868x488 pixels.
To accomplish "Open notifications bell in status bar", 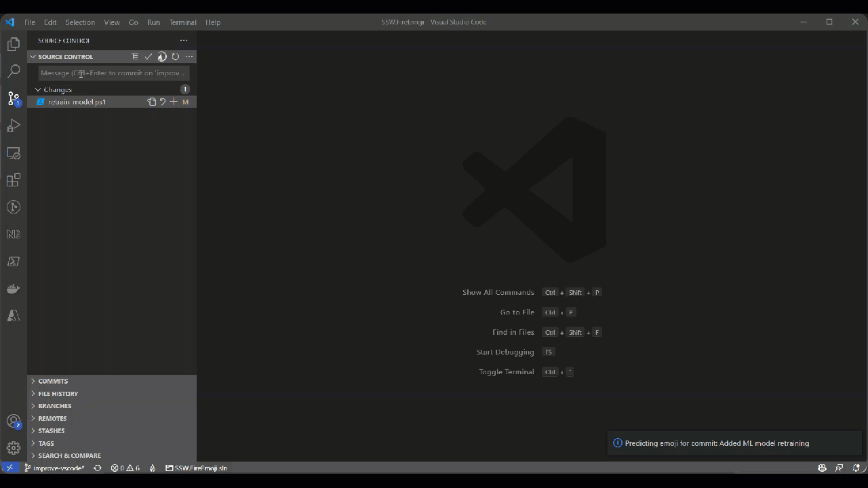I will [x=856, y=468].
